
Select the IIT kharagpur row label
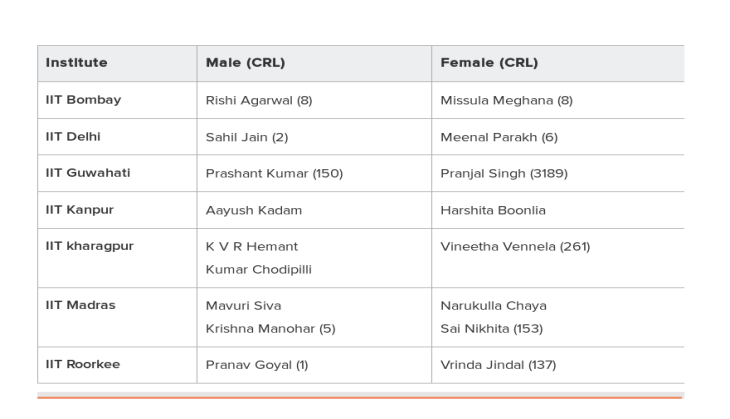[89, 246]
